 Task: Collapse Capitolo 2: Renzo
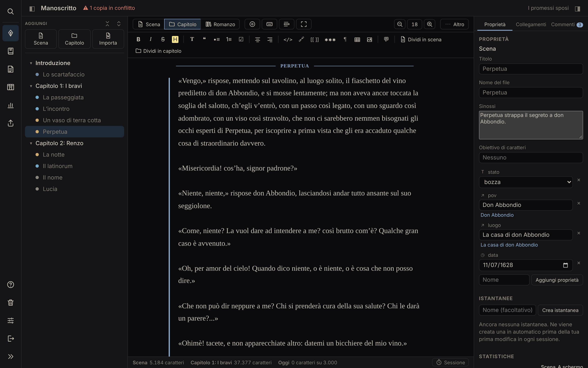(x=31, y=143)
